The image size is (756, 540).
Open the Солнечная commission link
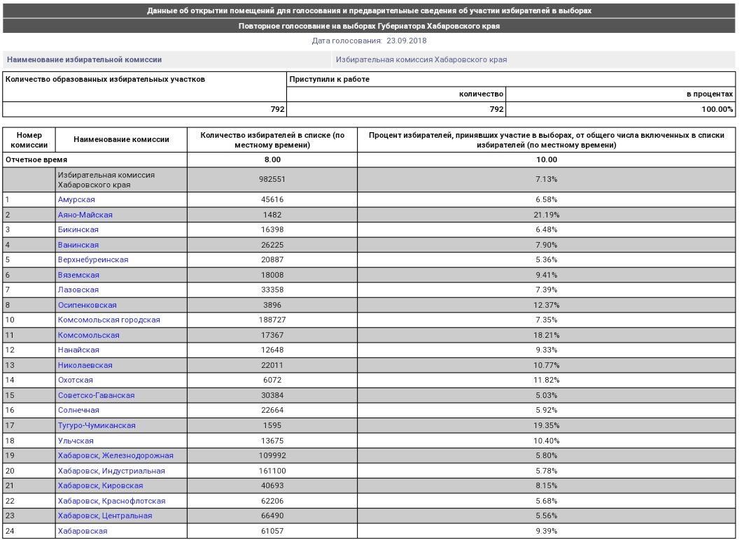pos(78,411)
